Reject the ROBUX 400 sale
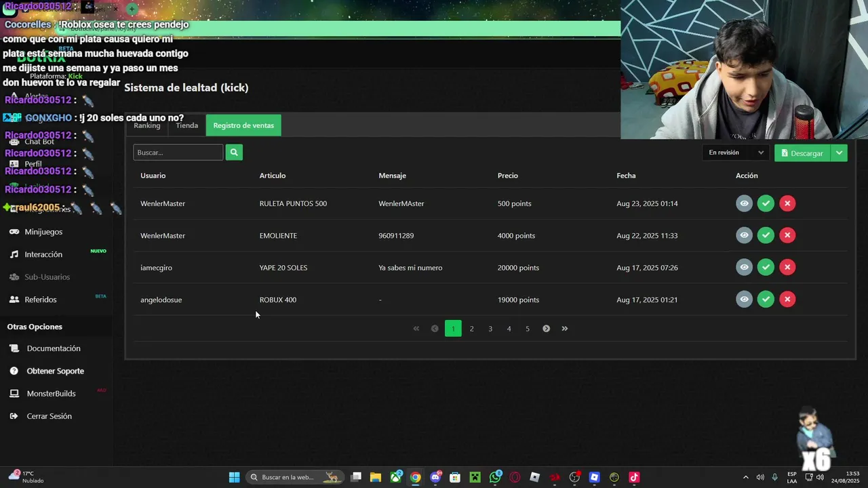The height and width of the screenshot is (488, 868). [x=787, y=299]
